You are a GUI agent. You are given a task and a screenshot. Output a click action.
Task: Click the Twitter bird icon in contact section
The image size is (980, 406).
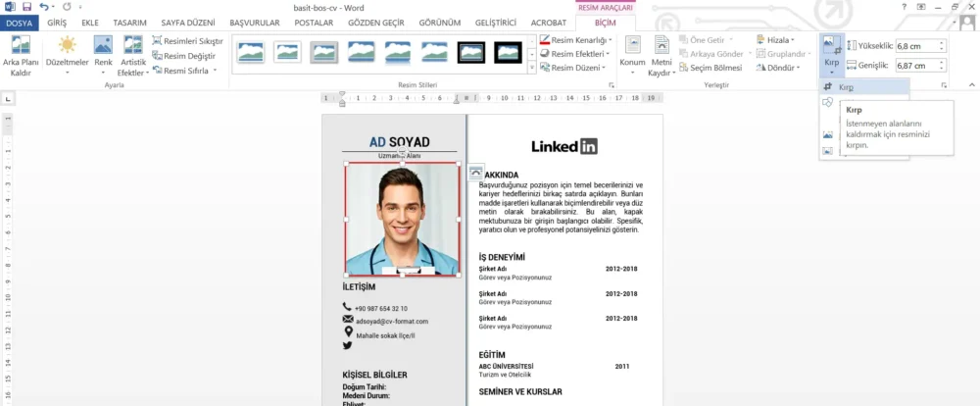coord(348,344)
